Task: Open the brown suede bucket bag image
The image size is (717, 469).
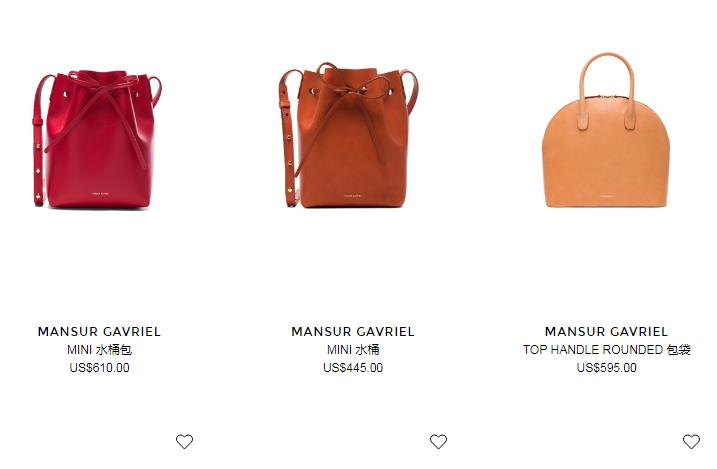Action: (x=349, y=135)
